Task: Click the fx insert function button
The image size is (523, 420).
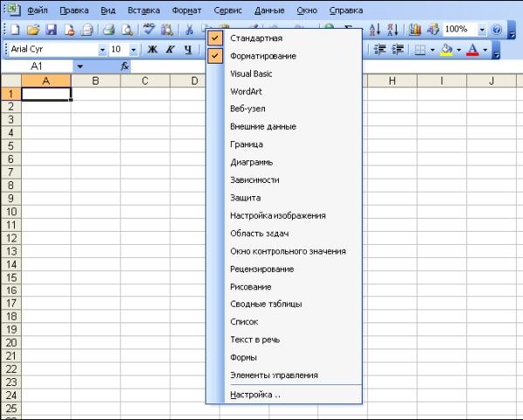Action: 125,66
